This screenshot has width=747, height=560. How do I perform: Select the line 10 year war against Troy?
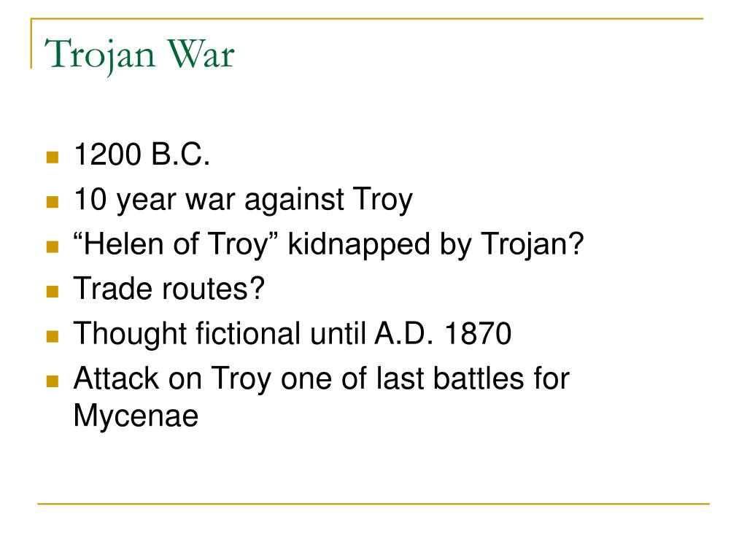[244, 200]
